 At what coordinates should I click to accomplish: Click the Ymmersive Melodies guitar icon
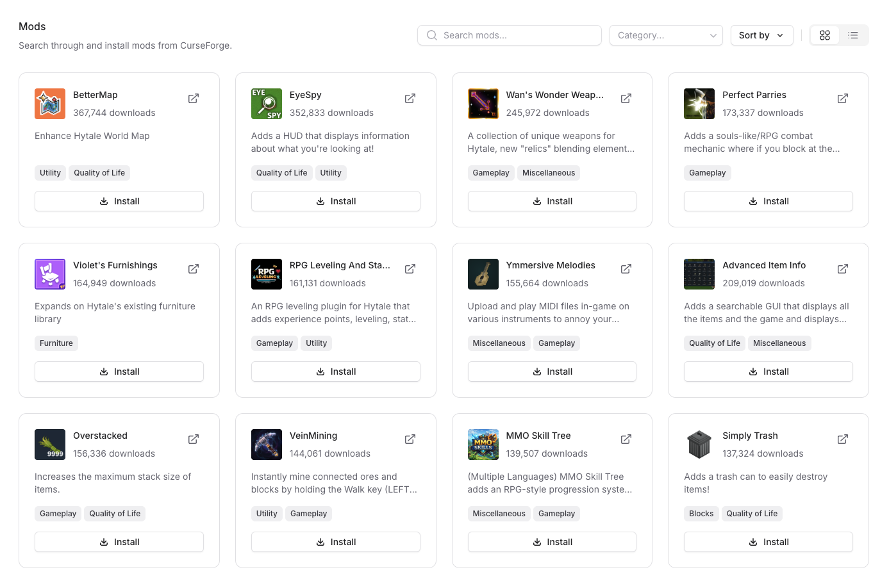pyautogui.click(x=483, y=274)
